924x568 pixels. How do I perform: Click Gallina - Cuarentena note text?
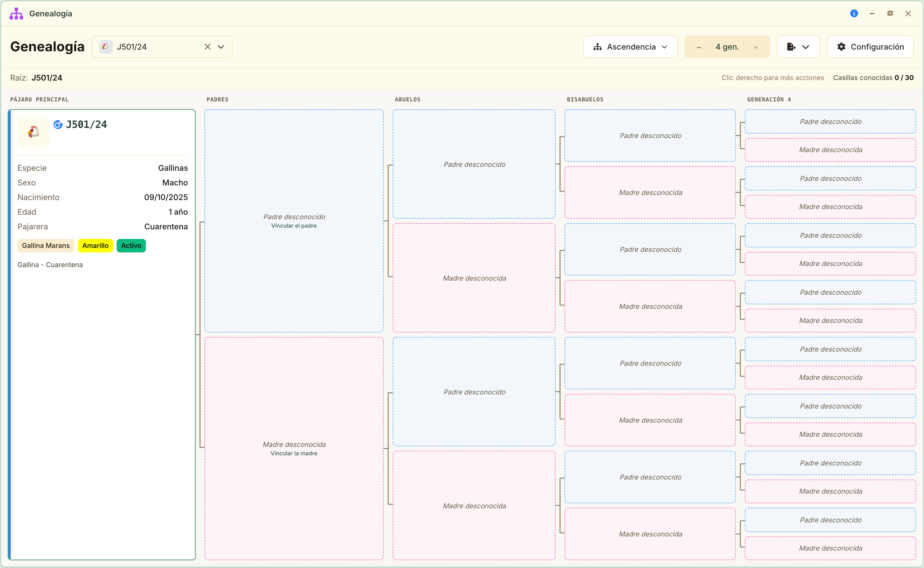pyautogui.click(x=50, y=265)
